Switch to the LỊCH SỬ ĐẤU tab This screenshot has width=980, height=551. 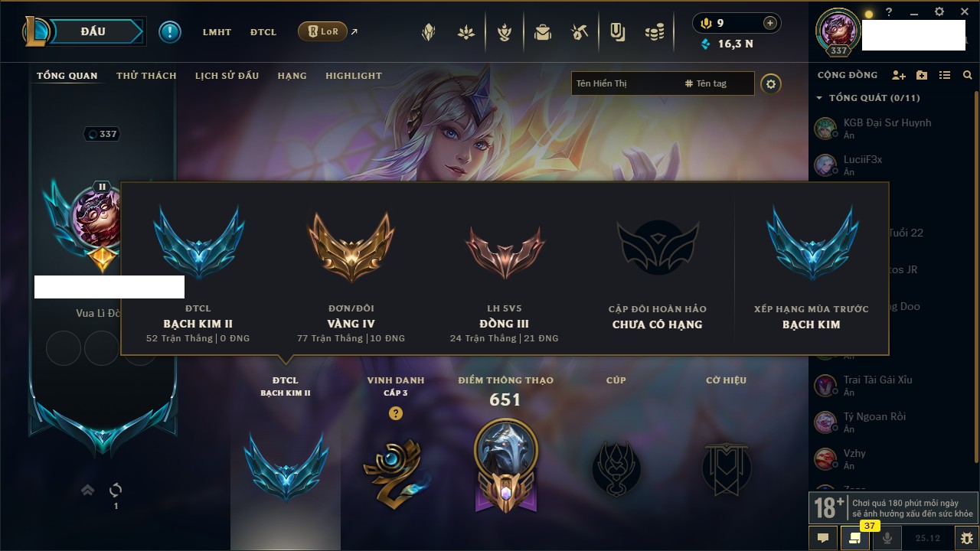pos(227,76)
